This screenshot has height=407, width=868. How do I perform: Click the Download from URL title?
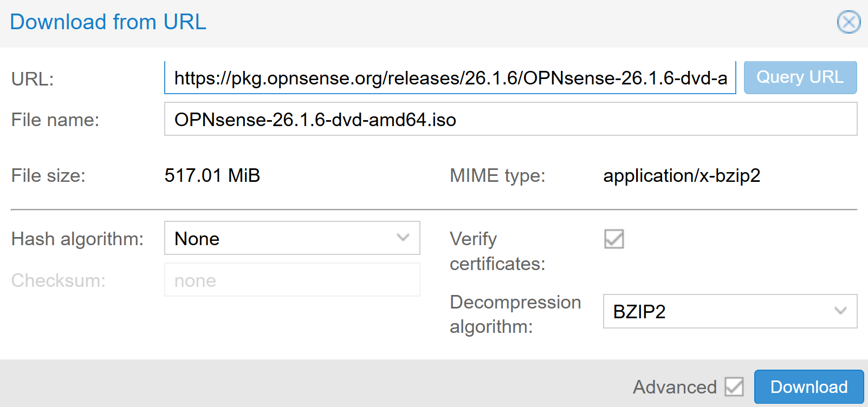click(x=108, y=22)
